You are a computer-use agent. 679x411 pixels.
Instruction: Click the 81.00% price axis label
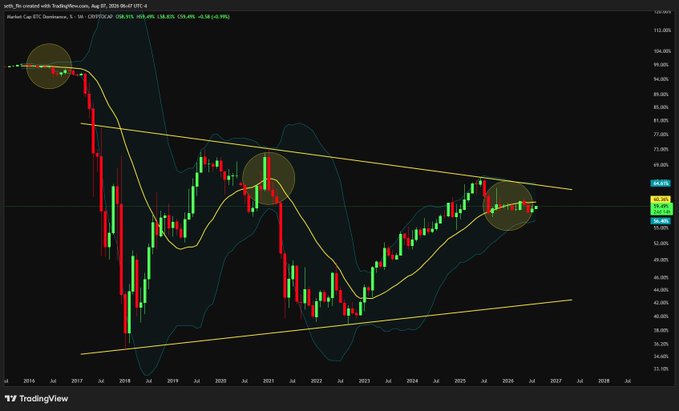[x=663, y=120]
